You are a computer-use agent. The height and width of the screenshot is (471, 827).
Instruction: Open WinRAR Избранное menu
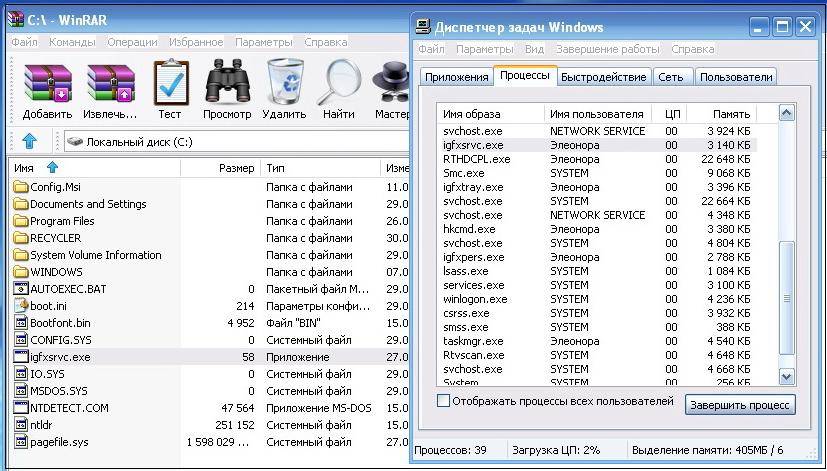pyautogui.click(x=196, y=42)
